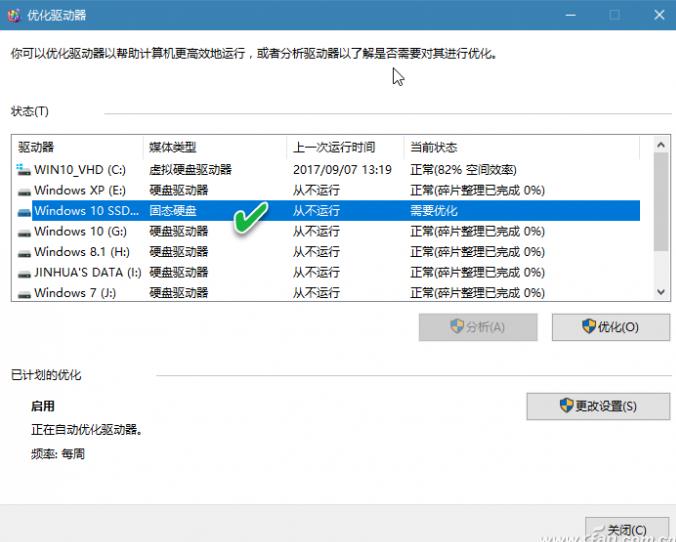Click the 固态硬盘 media type cell

click(173, 210)
